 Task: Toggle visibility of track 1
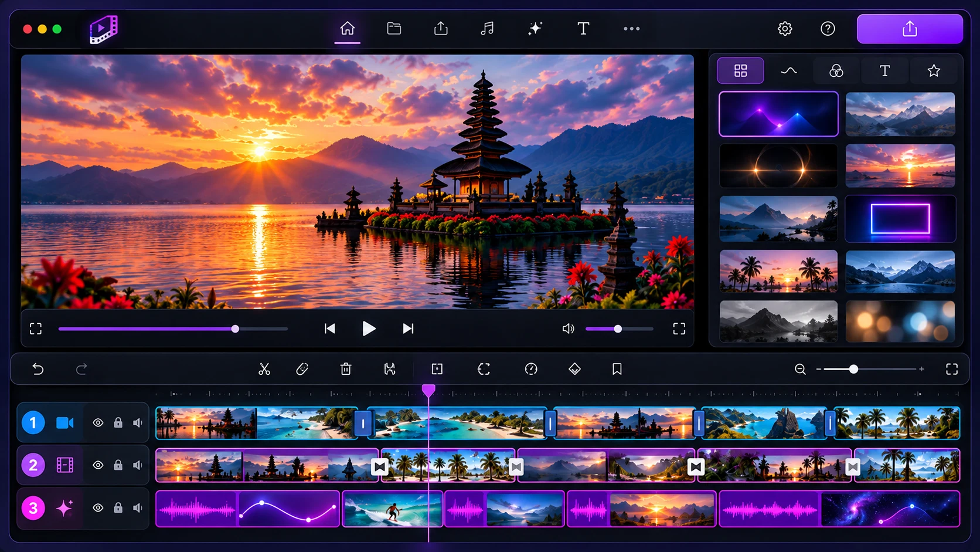click(x=98, y=422)
